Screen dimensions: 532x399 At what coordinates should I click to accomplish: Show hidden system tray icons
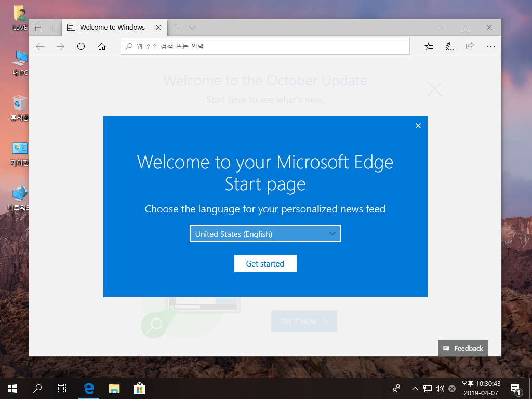coord(415,389)
